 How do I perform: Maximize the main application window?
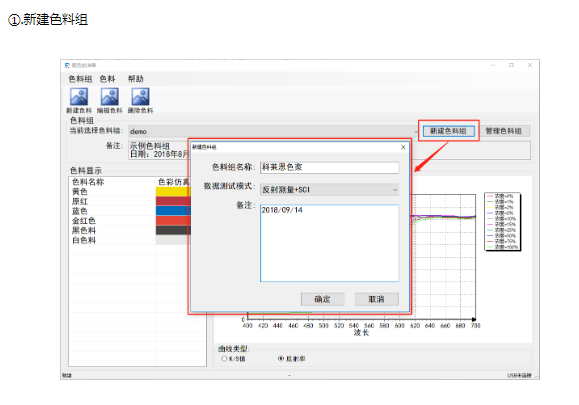click(x=511, y=65)
